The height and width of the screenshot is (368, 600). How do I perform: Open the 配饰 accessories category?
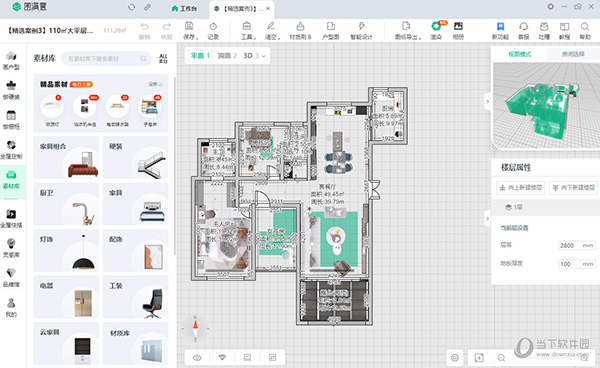(135, 251)
